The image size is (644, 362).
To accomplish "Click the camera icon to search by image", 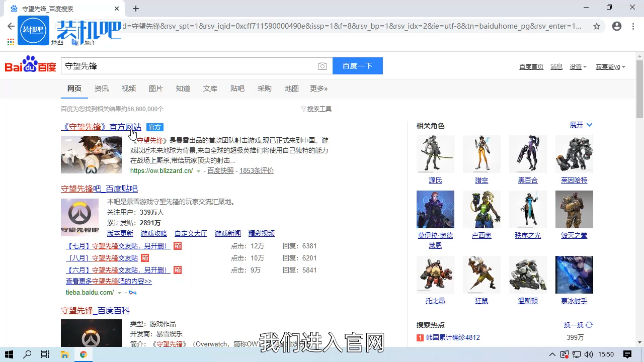I will click(x=323, y=66).
